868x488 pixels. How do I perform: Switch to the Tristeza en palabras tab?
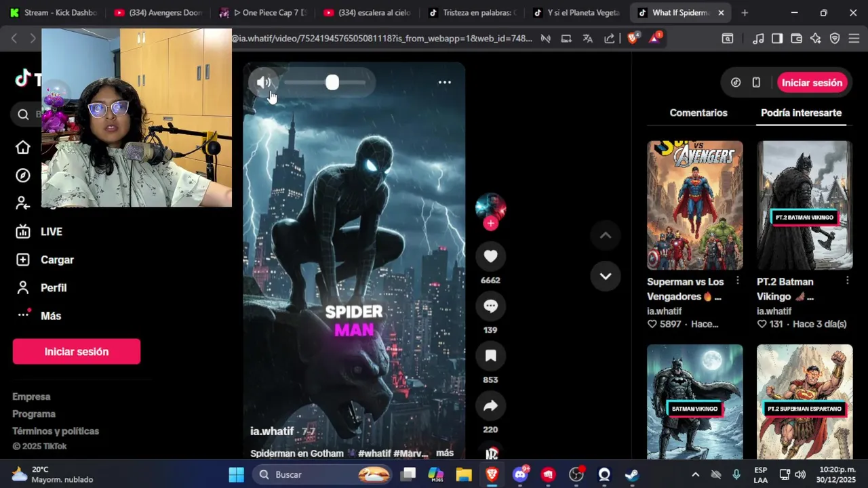[x=473, y=13]
